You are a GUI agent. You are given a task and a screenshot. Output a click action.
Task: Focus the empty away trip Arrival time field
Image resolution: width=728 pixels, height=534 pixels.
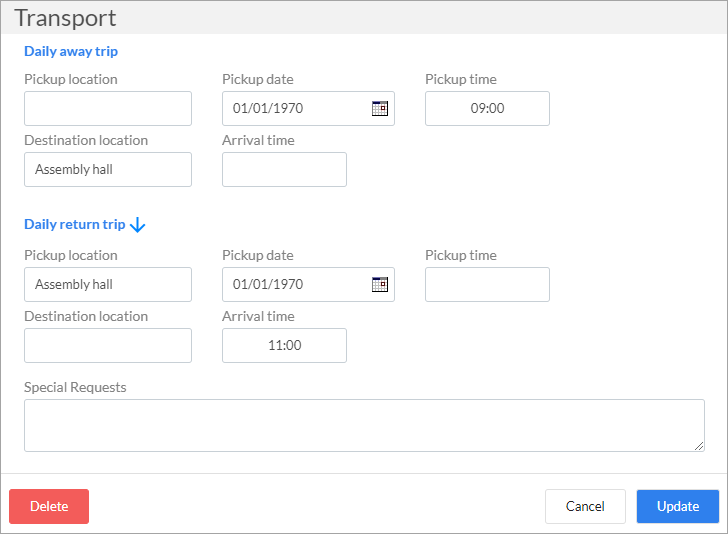pyautogui.click(x=284, y=169)
